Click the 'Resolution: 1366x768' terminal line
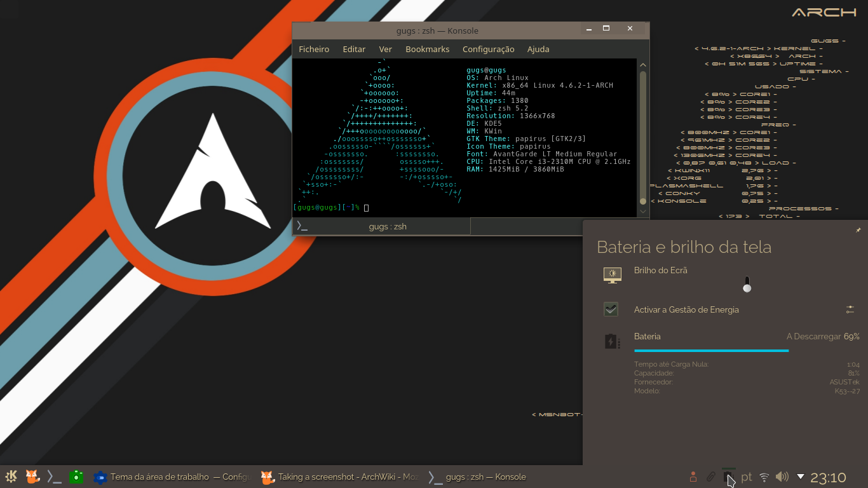This screenshot has width=868, height=488. [x=510, y=116]
